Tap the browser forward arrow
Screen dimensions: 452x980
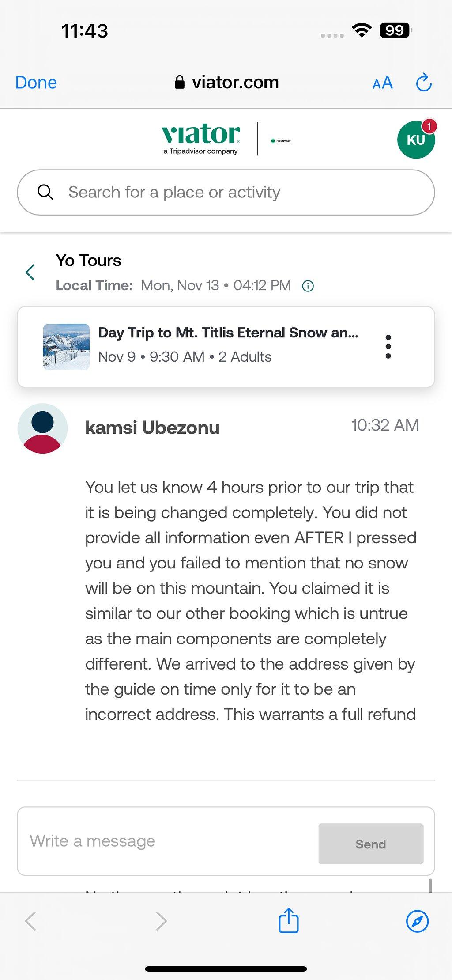pos(162,921)
